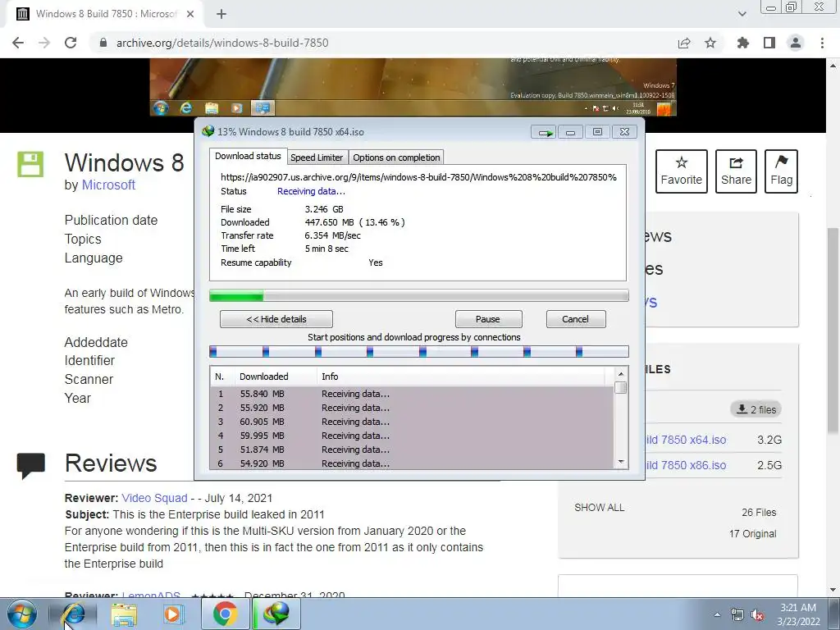
Task: Open the Chrome extensions puzzle icon
Action: pyautogui.click(x=743, y=43)
